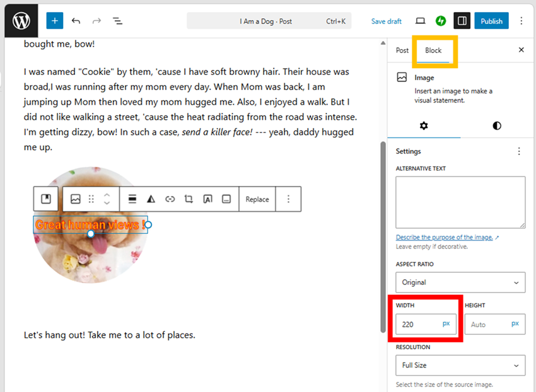Select the crop tool in block toolbar
The width and height of the screenshot is (536, 392).
(x=189, y=199)
